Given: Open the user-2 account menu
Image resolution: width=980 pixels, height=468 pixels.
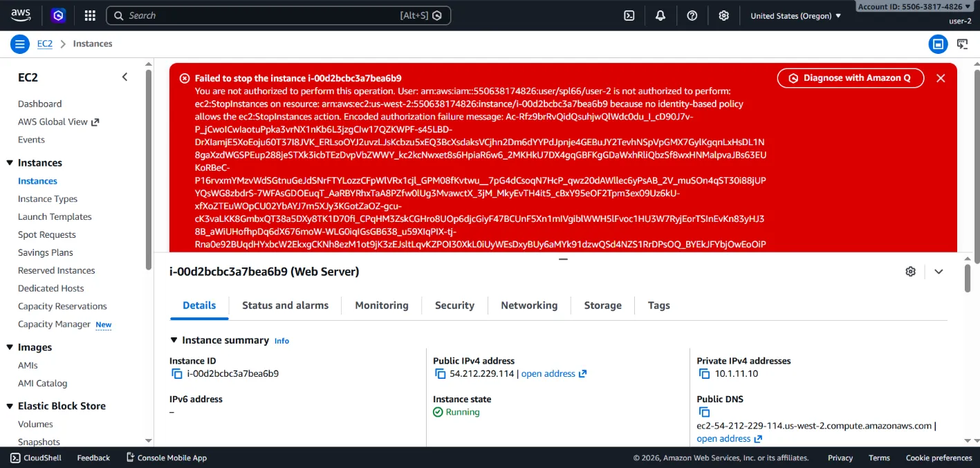Looking at the screenshot, I should click(960, 21).
